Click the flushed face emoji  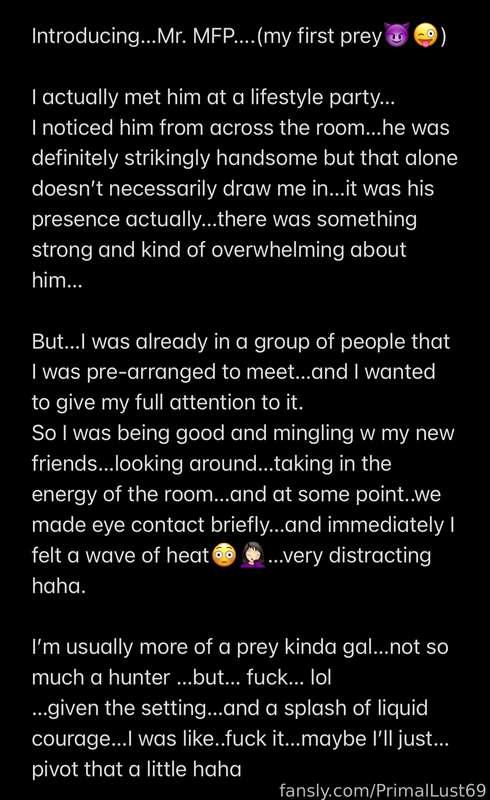224,556
